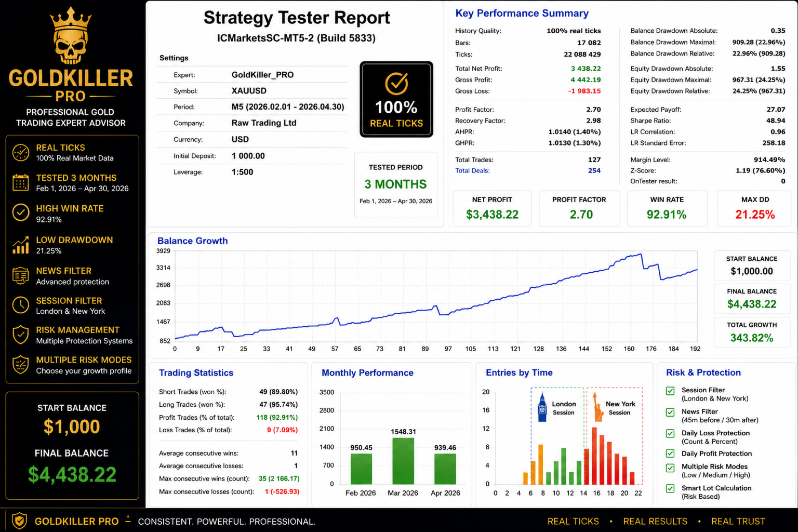Click the blue Total Deals link
798x532 pixels.
coord(472,170)
